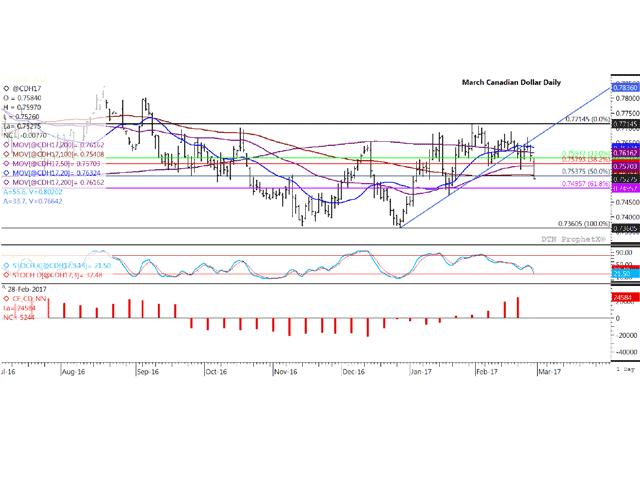Click the Mar-17 axis label
The image size is (640, 480).
(x=550, y=372)
